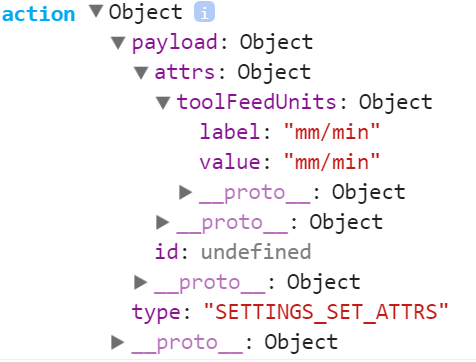This screenshot has width=476, height=362.
Task: Collapse the attrs object arrow
Action: coord(141,73)
